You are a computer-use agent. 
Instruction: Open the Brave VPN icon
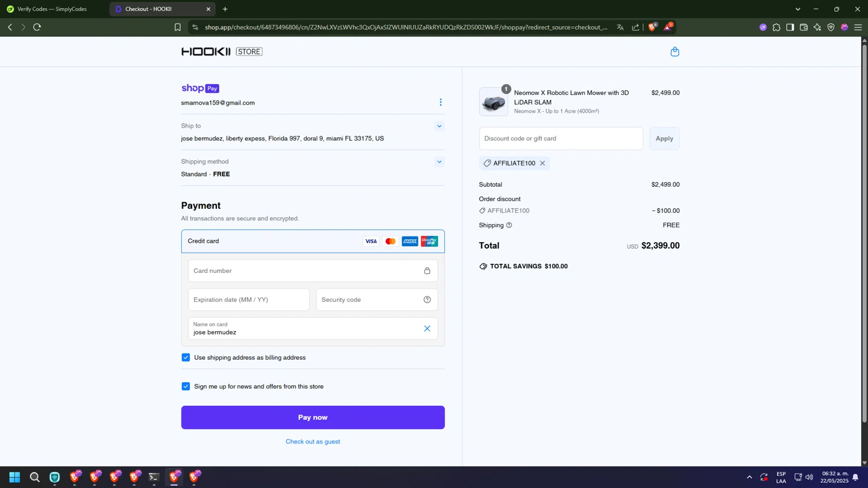click(831, 27)
